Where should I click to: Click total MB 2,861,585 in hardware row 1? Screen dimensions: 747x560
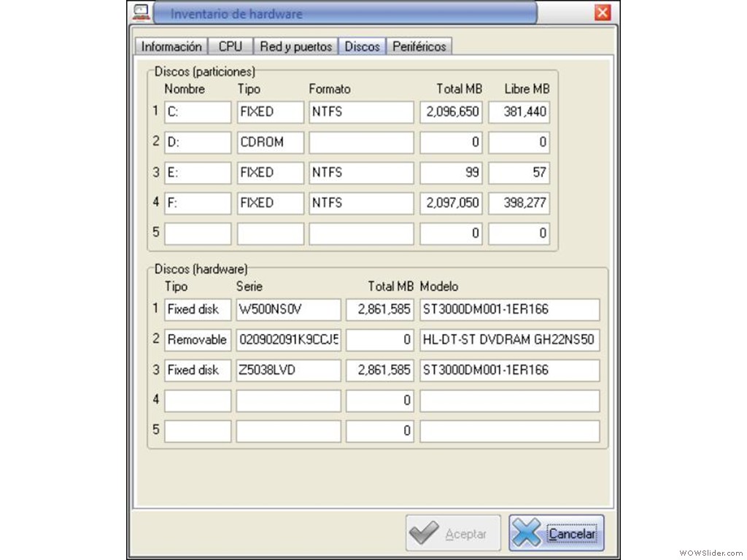point(379,310)
